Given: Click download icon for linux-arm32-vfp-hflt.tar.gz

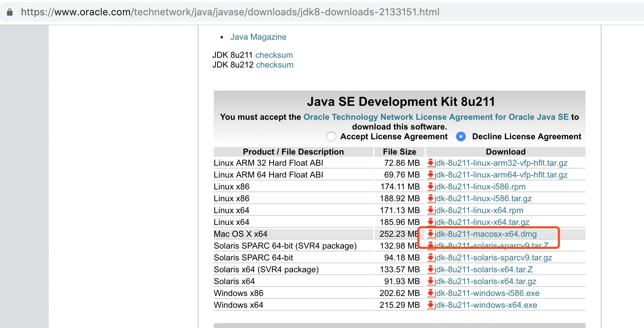Looking at the screenshot, I should (x=431, y=163).
